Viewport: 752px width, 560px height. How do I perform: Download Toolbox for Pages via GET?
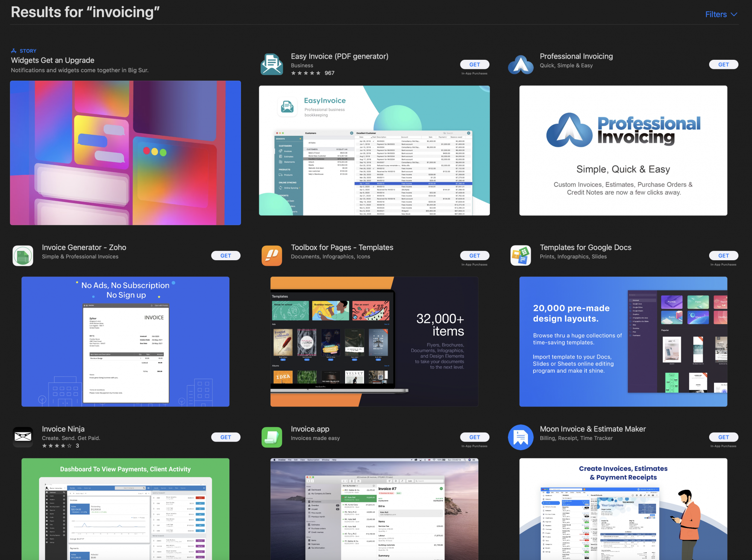(475, 256)
